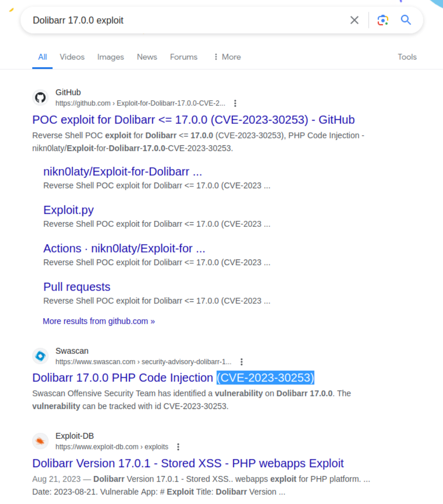This screenshot has height=504, width=443.
Task: Click the Exploit-DB site favicon
Action: pyautogui.click(x=40, y=442)
